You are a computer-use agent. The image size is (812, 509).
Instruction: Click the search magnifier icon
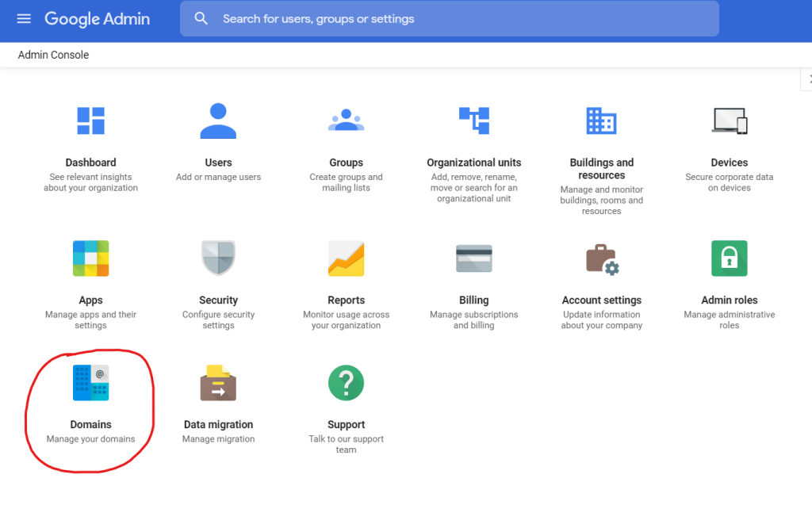point(201,19)
